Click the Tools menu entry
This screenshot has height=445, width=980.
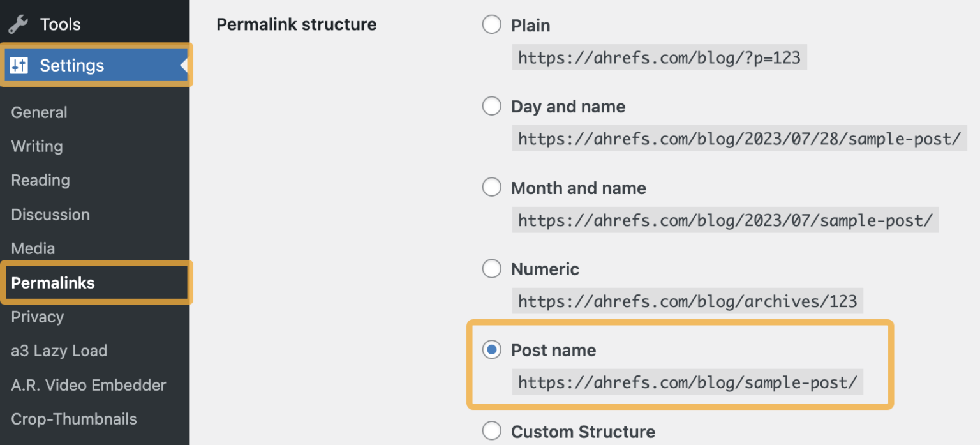tap(61, 24)
